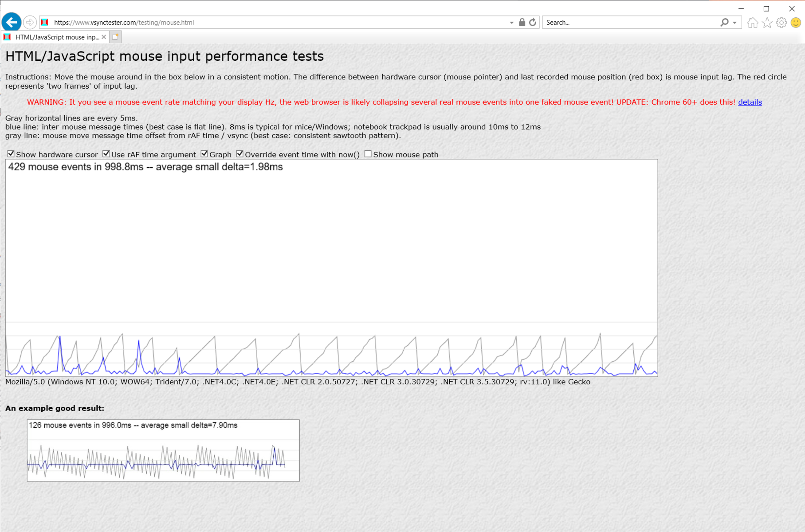Uncheck Show hardware cursor checkbox
Viewport: 805px width, 532px height.
[11, 154]
